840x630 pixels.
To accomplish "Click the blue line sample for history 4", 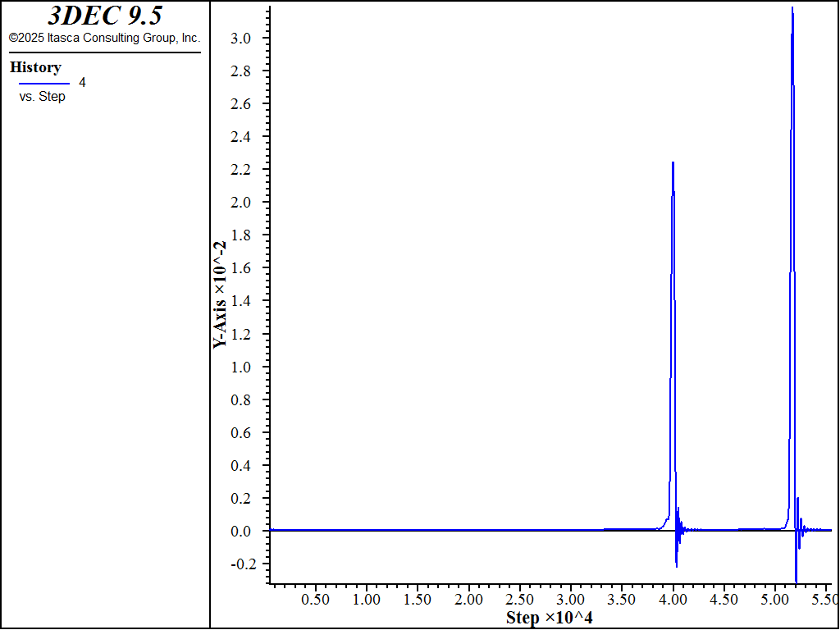I will 44,84.
